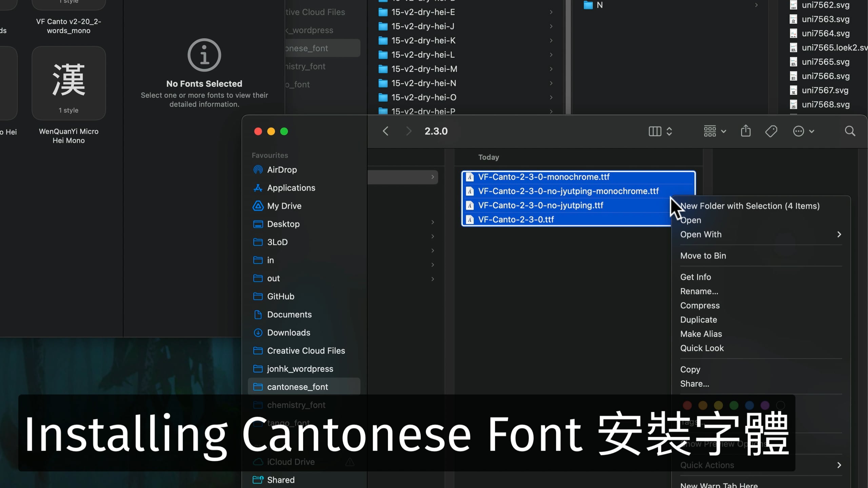The image size is (868, 488).
Task: Switch view using column view icon
Action: [x=655, y=131]
